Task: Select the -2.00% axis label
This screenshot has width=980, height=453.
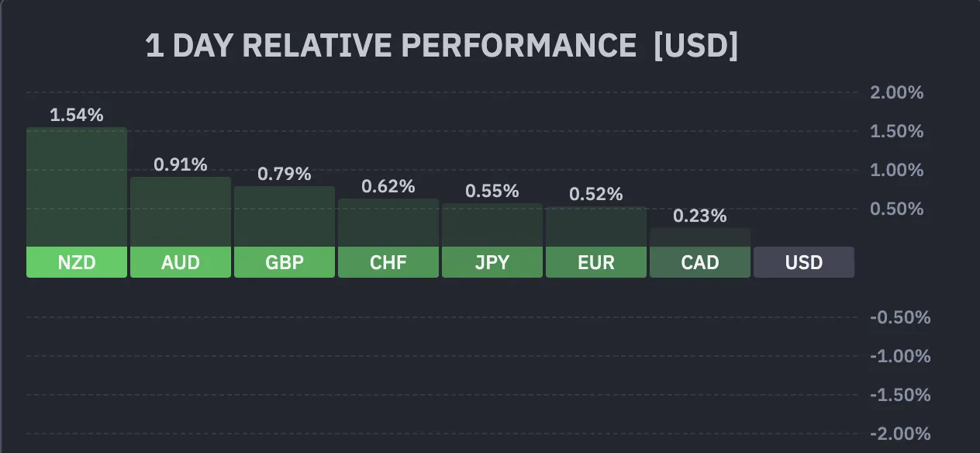Action: click(x=899, y=434)
